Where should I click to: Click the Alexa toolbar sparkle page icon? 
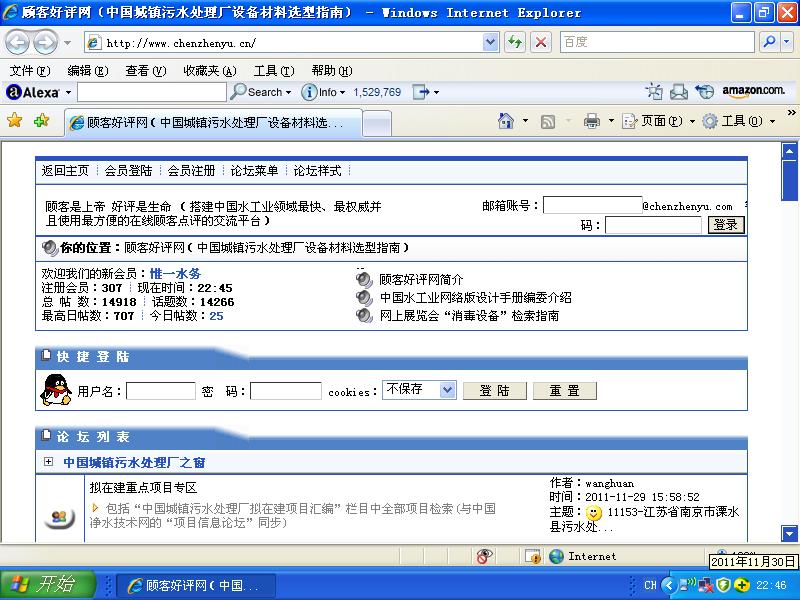tap(654, 92)
